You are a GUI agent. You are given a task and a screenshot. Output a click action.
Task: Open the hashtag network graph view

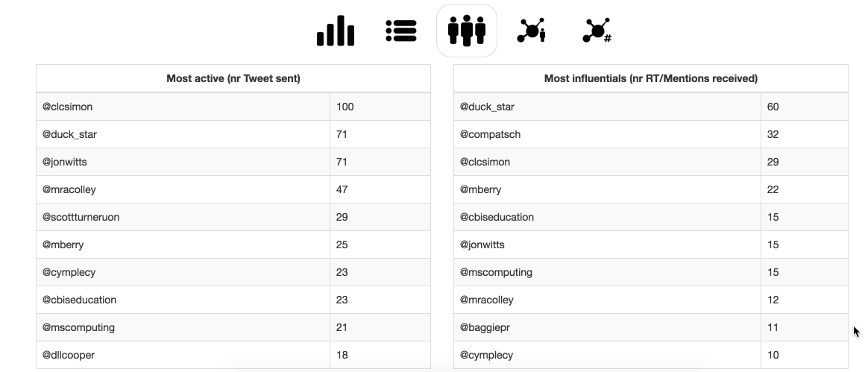(x=597, y=31)
